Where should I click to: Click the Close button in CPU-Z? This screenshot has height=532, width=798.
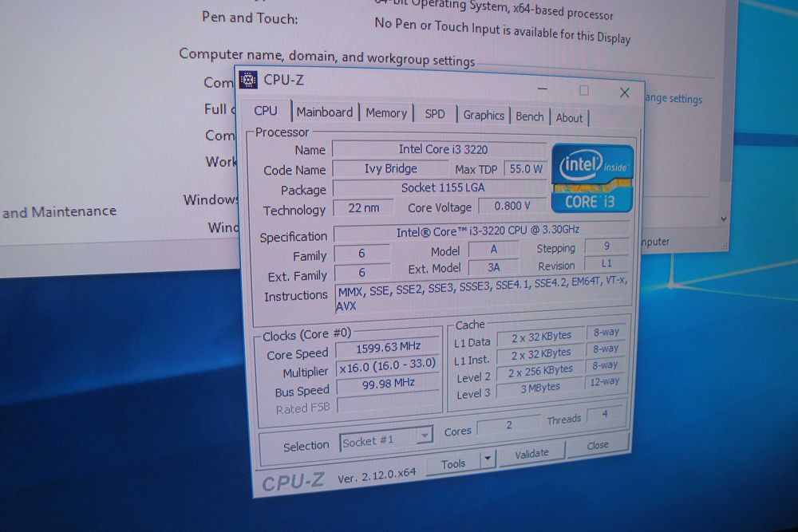click(598, 445)
